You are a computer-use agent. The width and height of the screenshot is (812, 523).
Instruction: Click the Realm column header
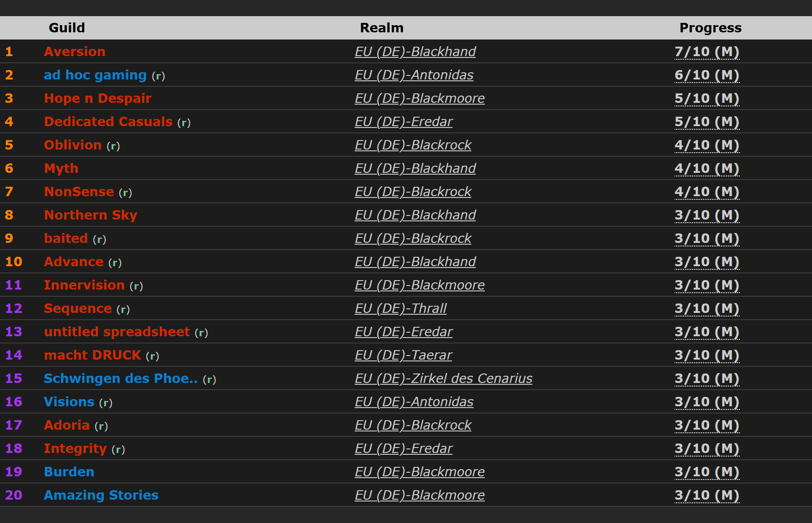pyautogui.click(x=382, y=28)
